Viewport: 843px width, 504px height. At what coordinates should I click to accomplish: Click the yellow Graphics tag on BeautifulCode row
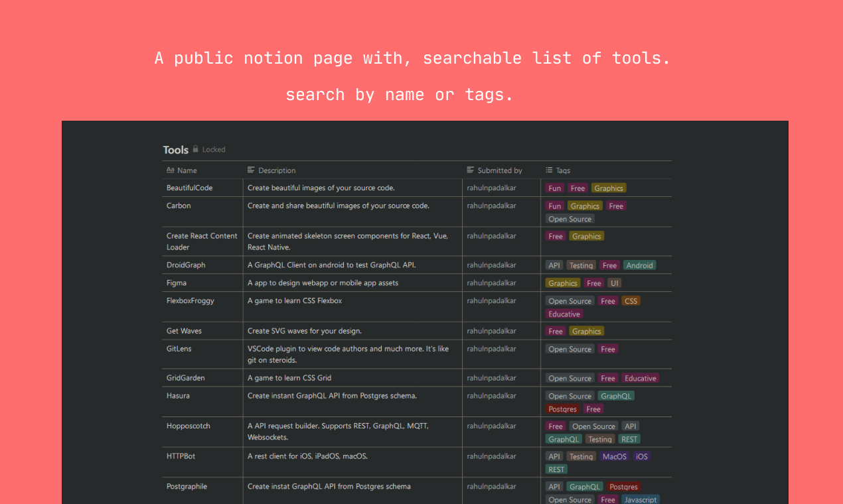pos(608,188)
